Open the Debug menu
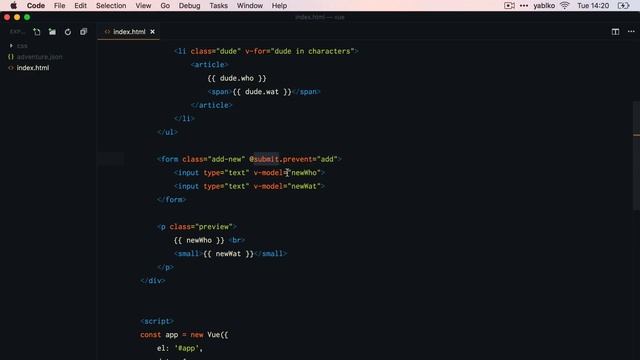This screenshot has width=640, height=360. (189, 6)
